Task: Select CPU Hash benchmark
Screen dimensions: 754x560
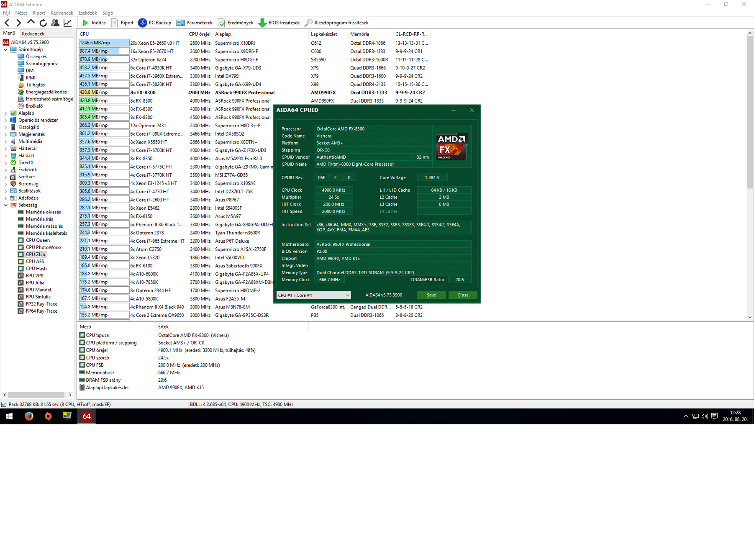Action: [x=36, y=269]
